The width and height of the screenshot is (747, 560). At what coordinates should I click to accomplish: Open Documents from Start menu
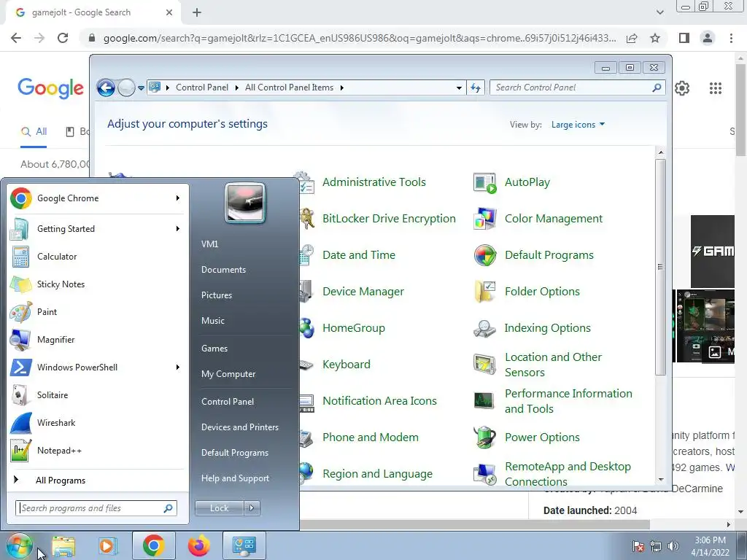click(x=223, y=270)
